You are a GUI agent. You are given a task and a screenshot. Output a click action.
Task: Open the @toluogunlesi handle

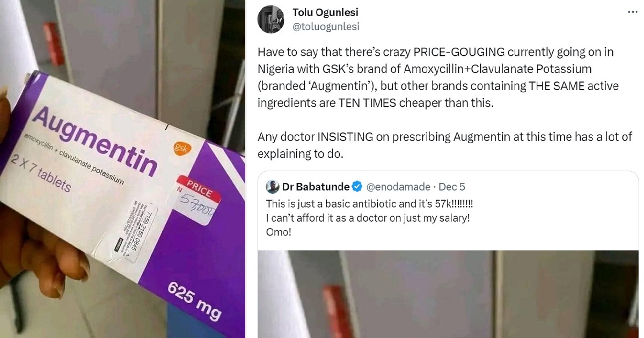point(326,26)
